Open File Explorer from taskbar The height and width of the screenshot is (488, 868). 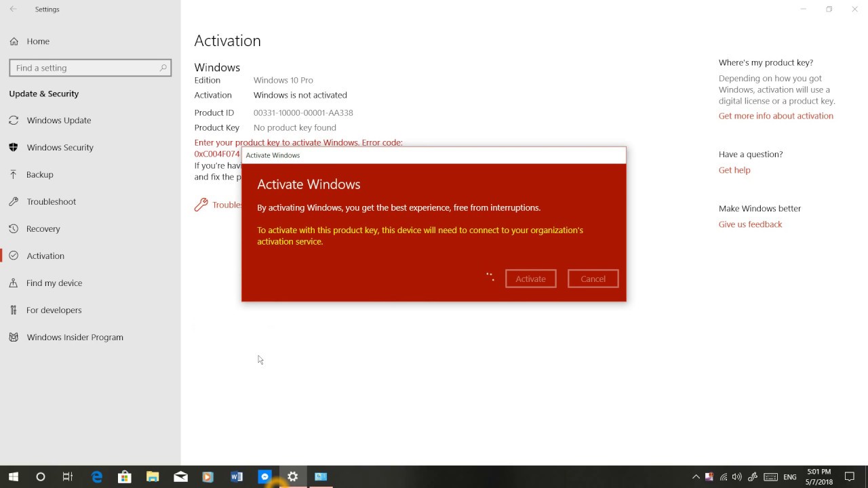click(153, 477)
